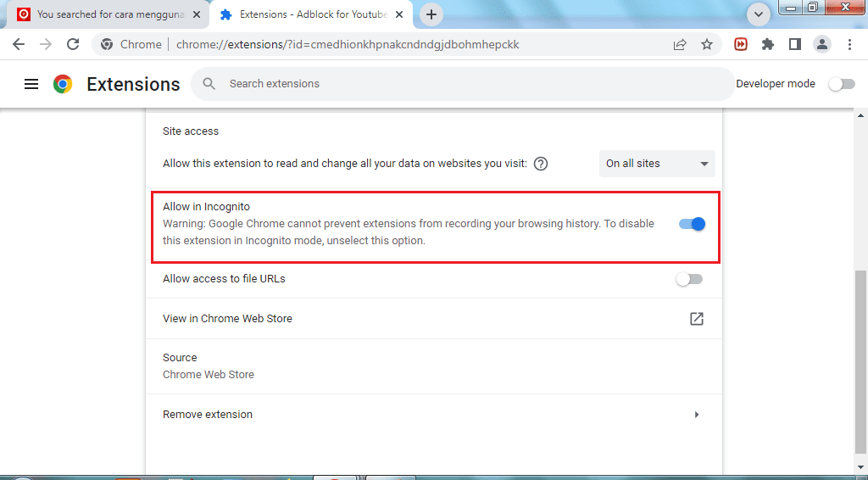Click the Chrome logo beside Extensions

tap(63, 84)
